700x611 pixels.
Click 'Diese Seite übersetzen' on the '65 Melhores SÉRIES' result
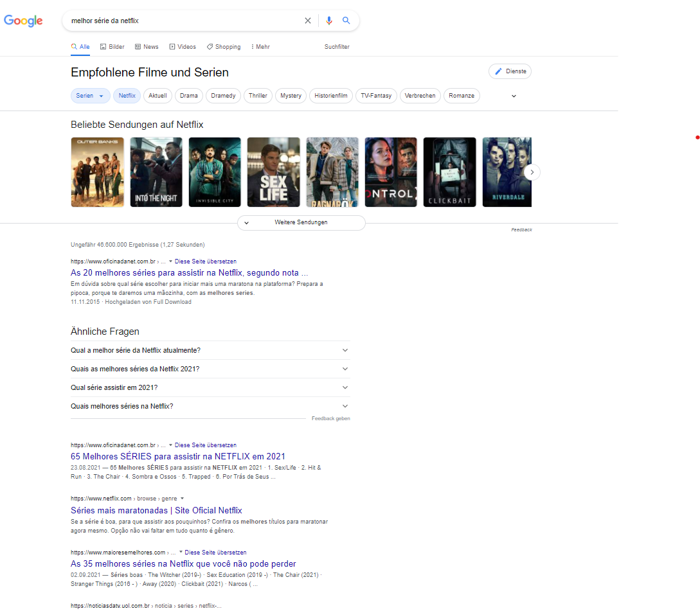point(205,445)
